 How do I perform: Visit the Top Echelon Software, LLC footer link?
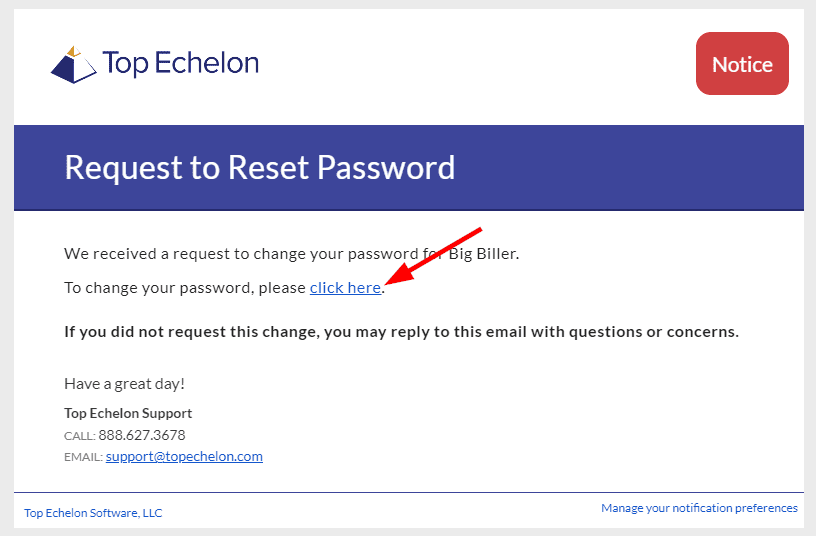93,513
